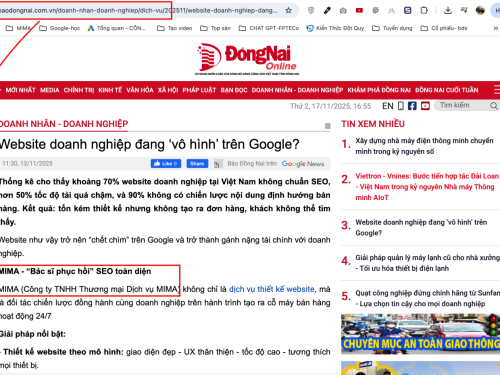The width and height of the screenshot is (500, 375).
Task: Click the shield extension icon in toolbar
Action: tap(311, 10)
